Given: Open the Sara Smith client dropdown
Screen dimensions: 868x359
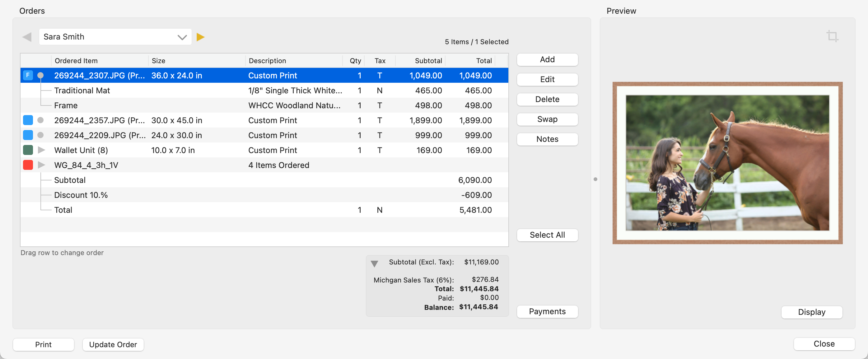Looking at the screenshot, I should click(182, 37).
